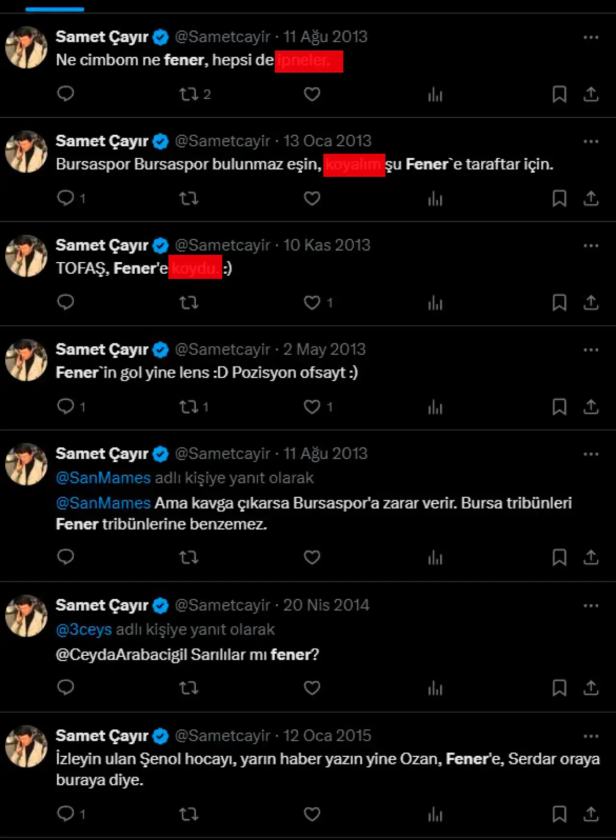Like the 11 Ağu 2013 'Ne cimbom ne fener' tweet

[312, 94]
